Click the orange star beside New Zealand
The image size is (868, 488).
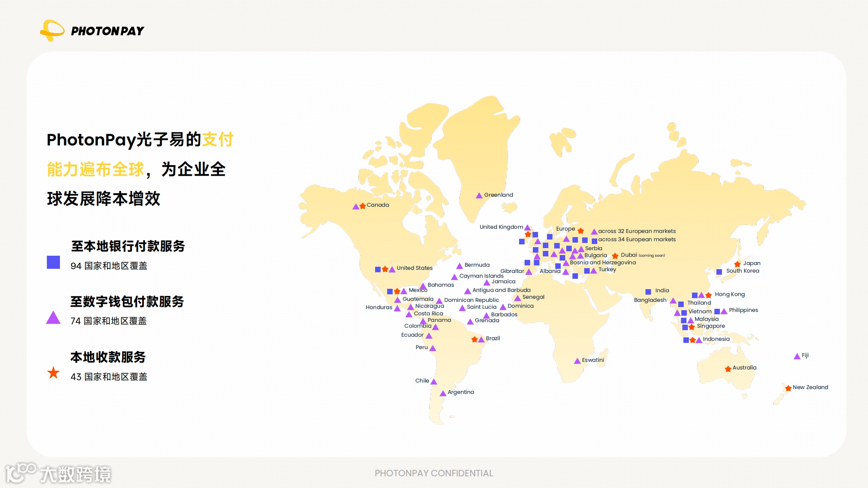(x=788, y=388)
